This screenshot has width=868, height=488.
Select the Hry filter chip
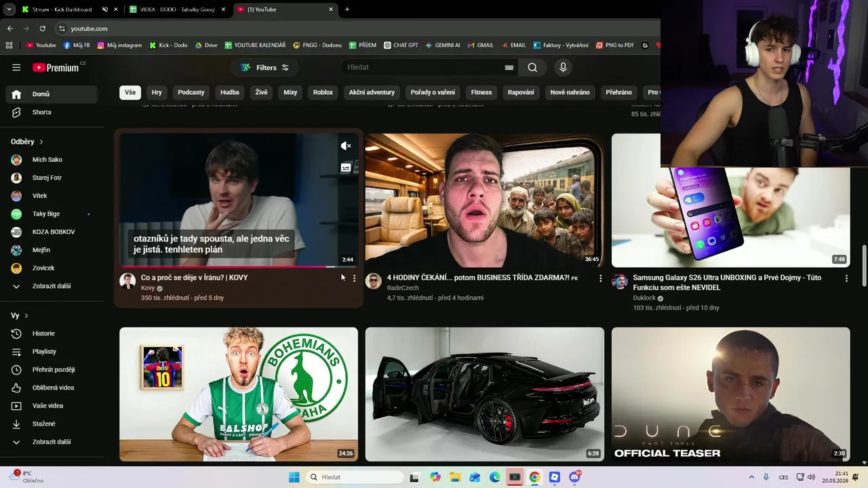(x=157, y=92)
